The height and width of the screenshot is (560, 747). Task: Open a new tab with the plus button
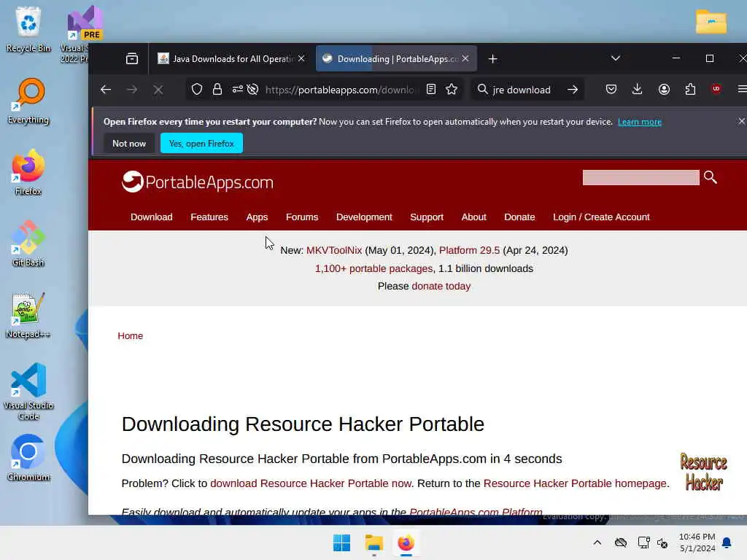pos(492,58)
